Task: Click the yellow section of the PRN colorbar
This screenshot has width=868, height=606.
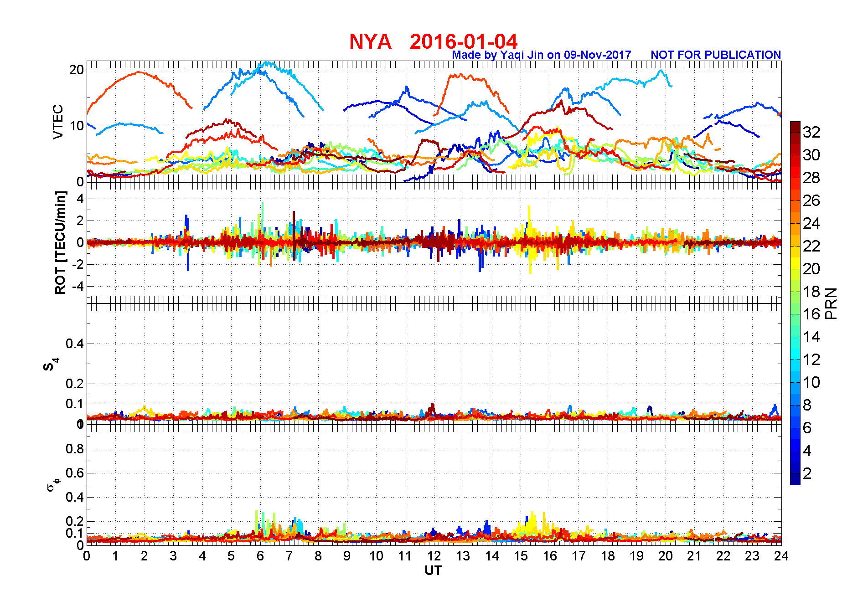Action: pos(795,263)
